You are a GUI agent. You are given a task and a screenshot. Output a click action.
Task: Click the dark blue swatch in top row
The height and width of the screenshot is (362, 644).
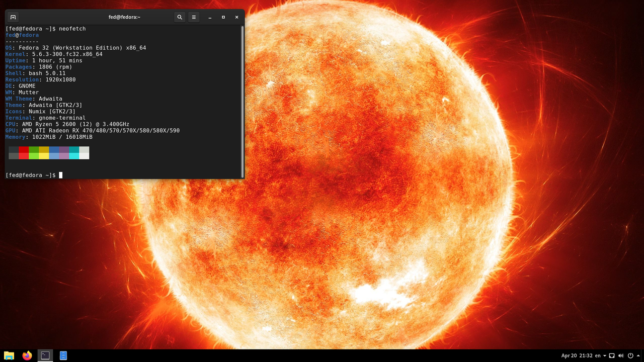[x=54, y=149]
